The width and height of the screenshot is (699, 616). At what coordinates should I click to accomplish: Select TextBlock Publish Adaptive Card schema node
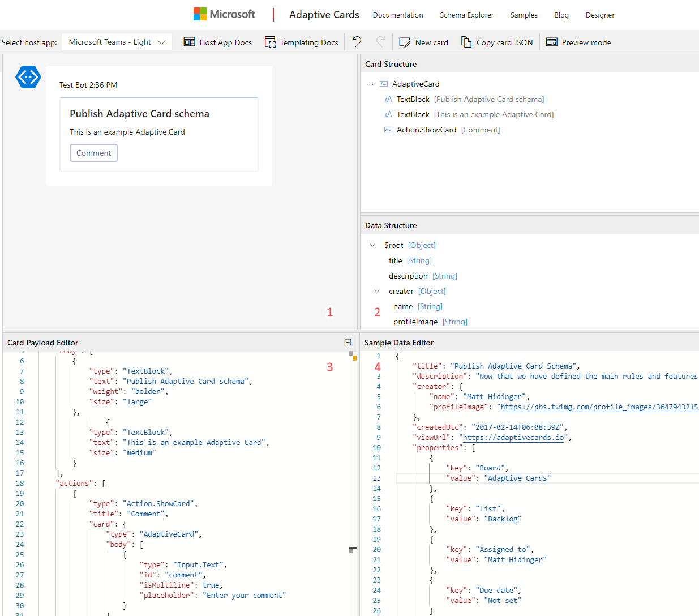[470, 99]
